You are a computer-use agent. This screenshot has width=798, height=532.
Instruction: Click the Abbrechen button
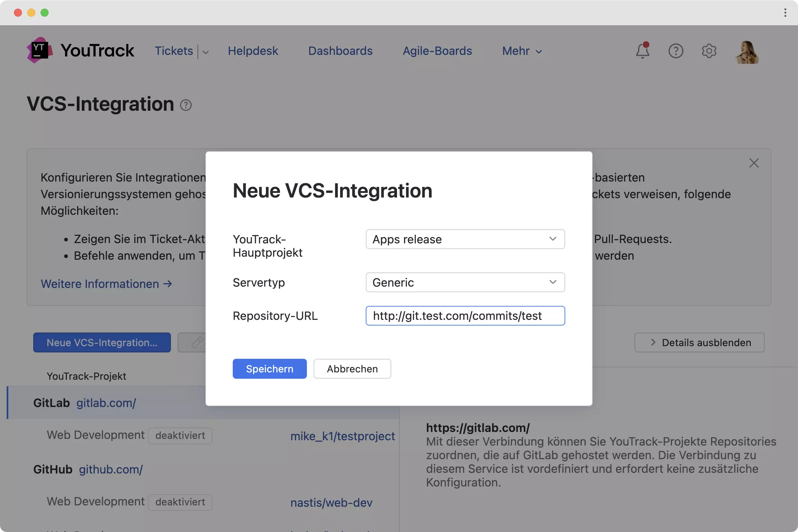pyautogui.click(x=352, y=369)
